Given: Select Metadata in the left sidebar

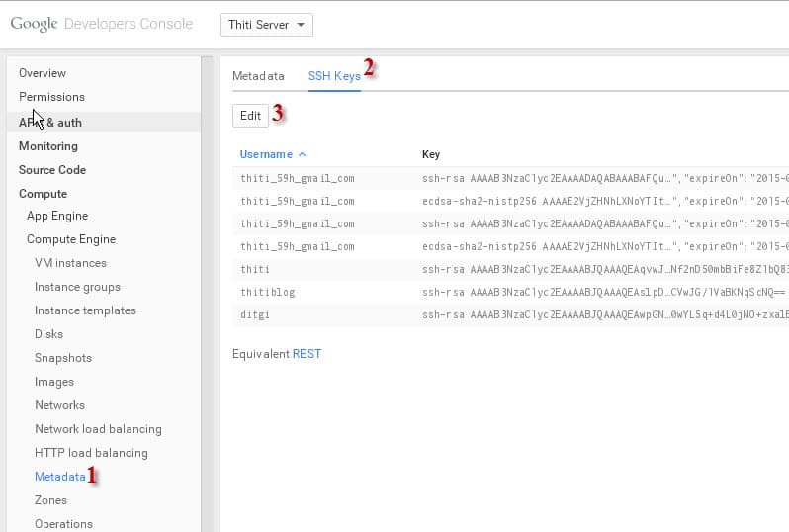Looking at the screenshot, I should (x=60, y=477).
